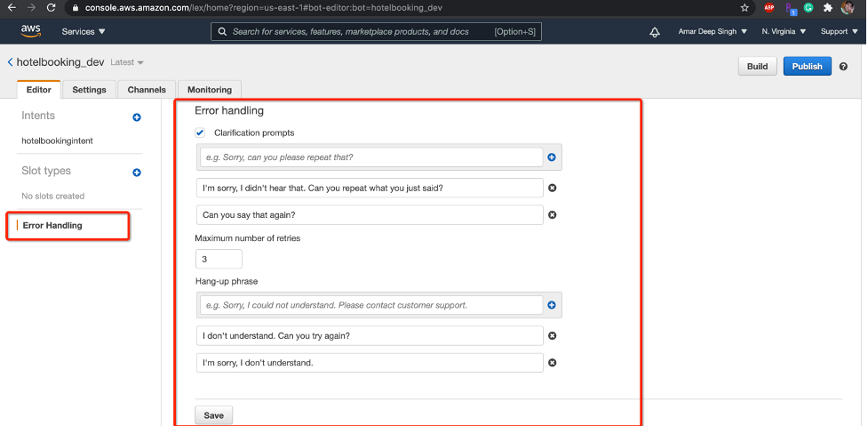Click the AWS logo home icon

[x=31, y=31]
